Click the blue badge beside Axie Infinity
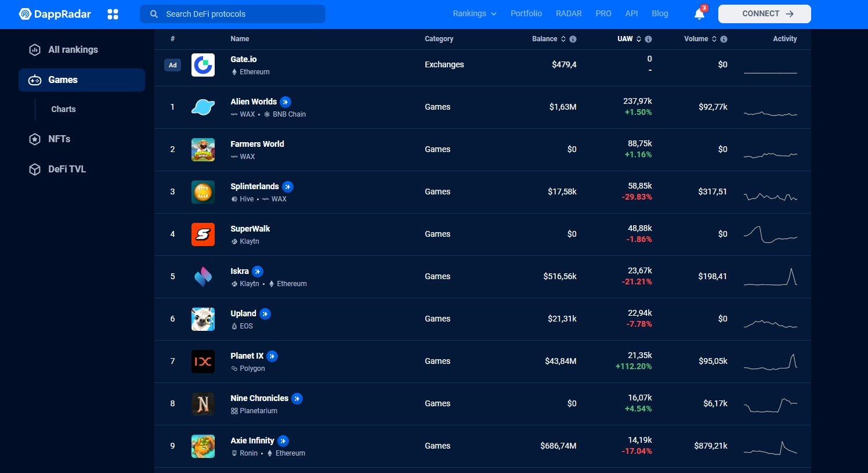 pyautogui.click(x=283, y=441)
